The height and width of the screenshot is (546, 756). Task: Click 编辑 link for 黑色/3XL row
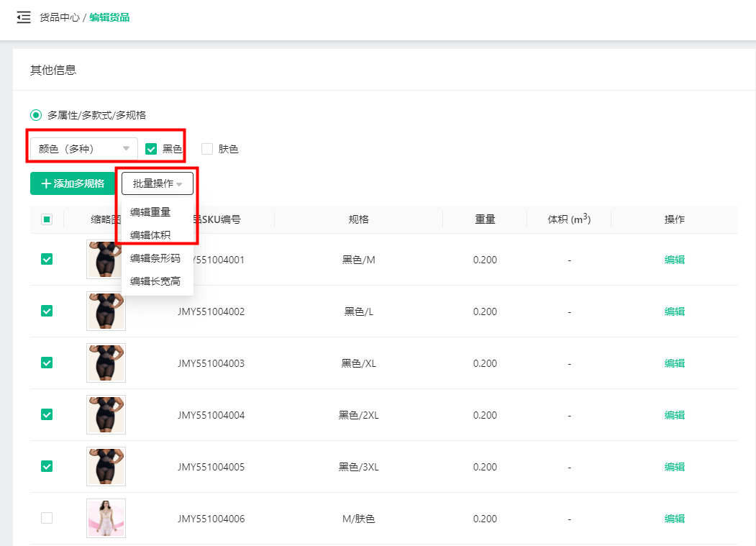[674, 467]
